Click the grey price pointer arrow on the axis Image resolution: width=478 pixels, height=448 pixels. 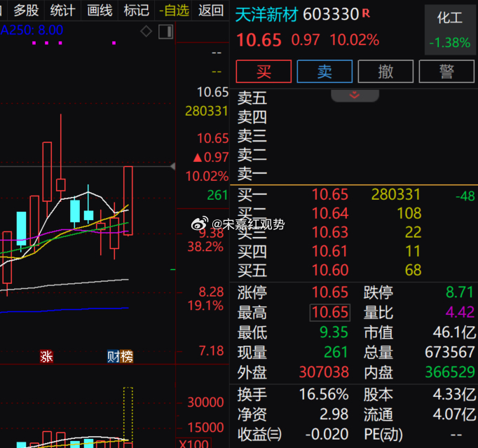tap(173, 166)
